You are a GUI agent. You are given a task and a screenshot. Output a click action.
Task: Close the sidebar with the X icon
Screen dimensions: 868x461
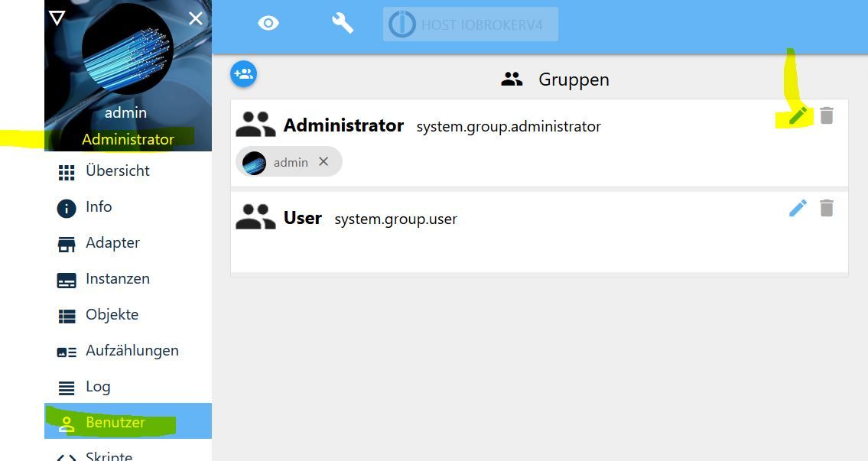pyautogui.click(x=196, y=19)
